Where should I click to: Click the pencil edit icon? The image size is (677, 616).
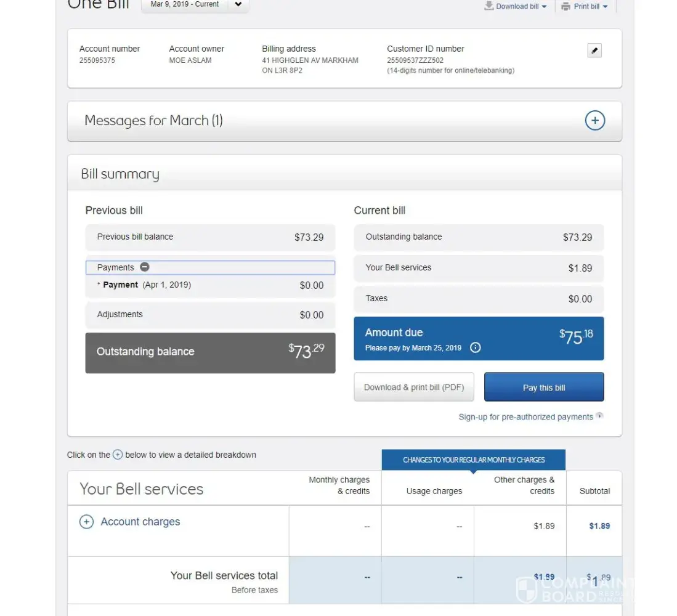click(594, 51)
